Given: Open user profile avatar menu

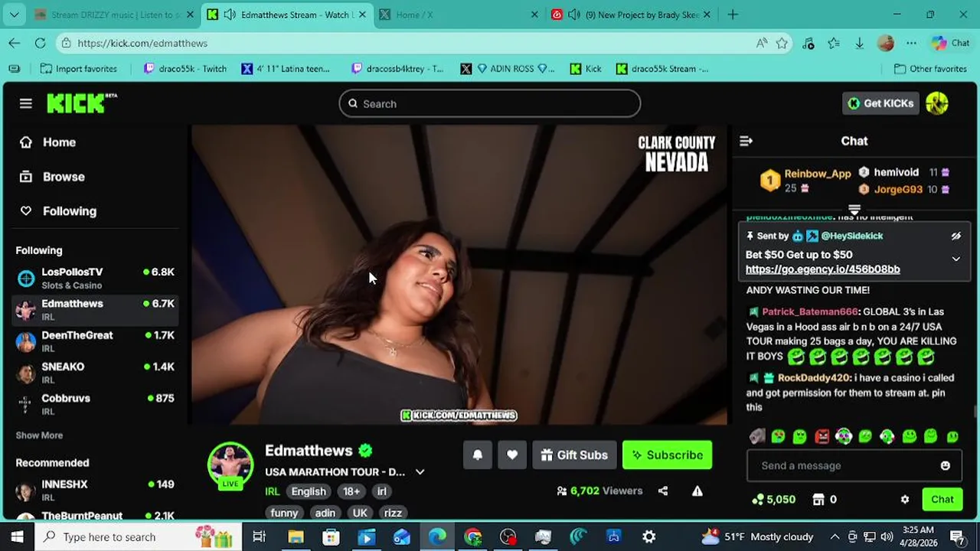Looking at the screenshot, I should pos(937,103).
